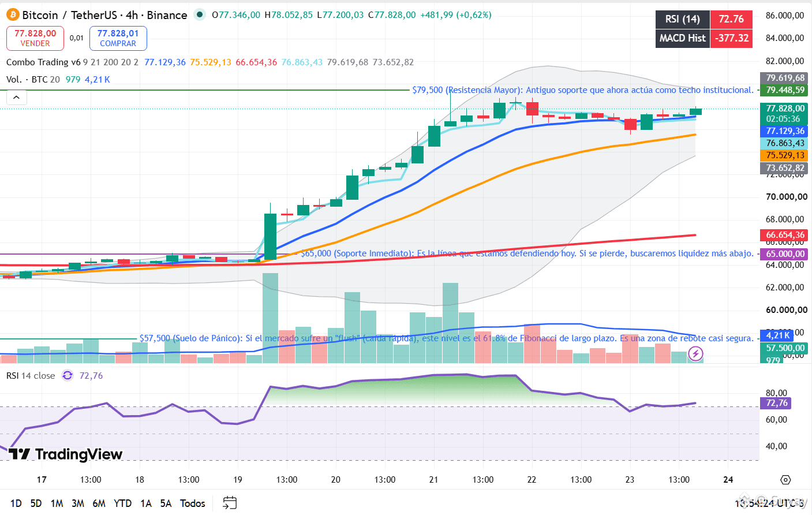
Task: Click date 21 on the time axis
Action: pos(434,480)
